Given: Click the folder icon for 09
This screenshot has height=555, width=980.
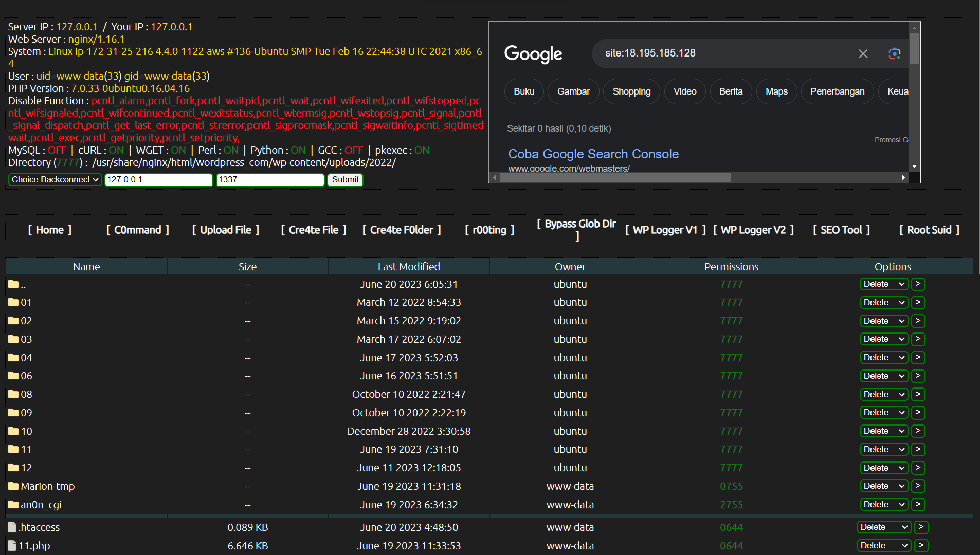Looking at the screenshot, I should tap(13, 413).
